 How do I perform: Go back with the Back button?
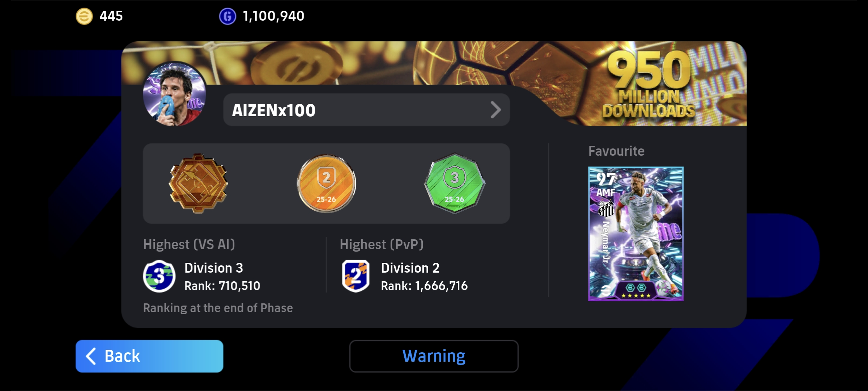[x=149, y=356]
